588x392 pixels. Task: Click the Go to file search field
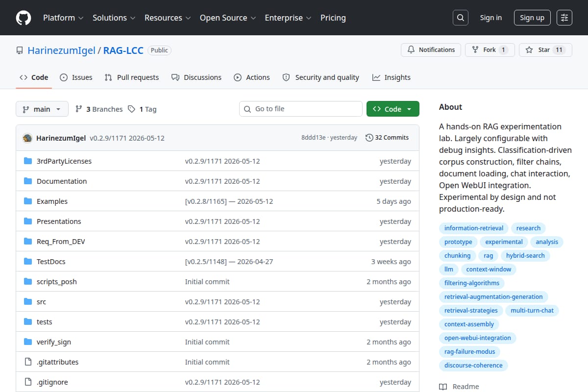(301, 109)
